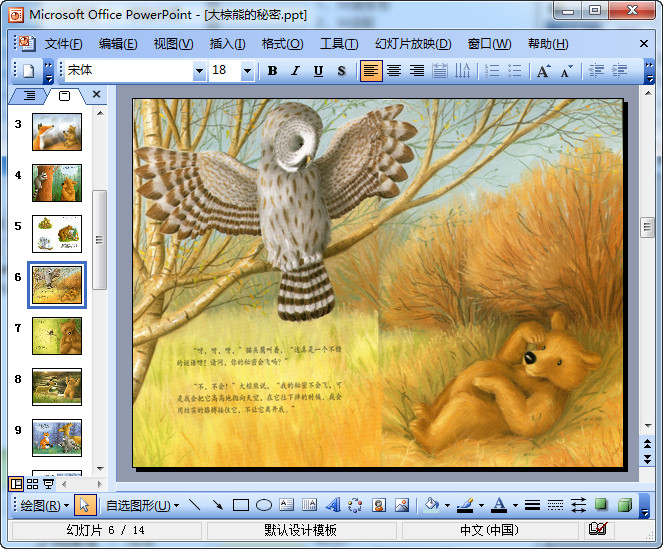Screen dimensions: 663x549
Task: Insert WordArt
Action: (333, 505)
